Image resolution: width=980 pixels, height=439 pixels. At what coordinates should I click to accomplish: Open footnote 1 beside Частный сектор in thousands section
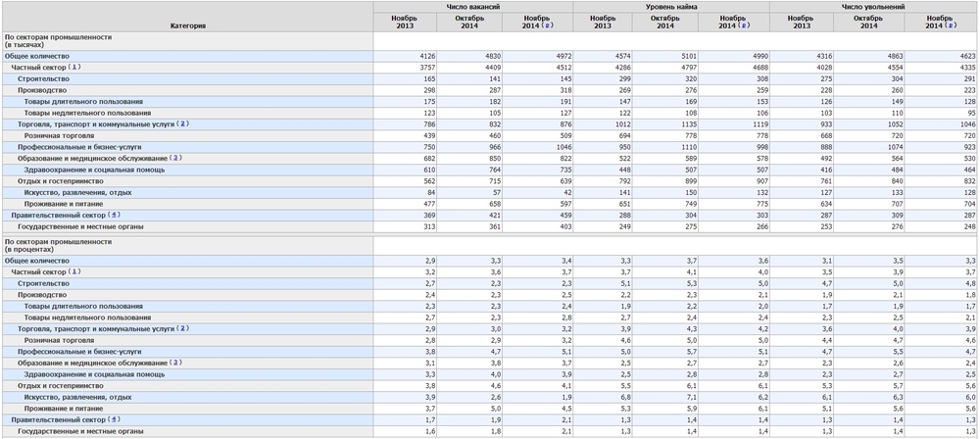click(x=74, y=68)
